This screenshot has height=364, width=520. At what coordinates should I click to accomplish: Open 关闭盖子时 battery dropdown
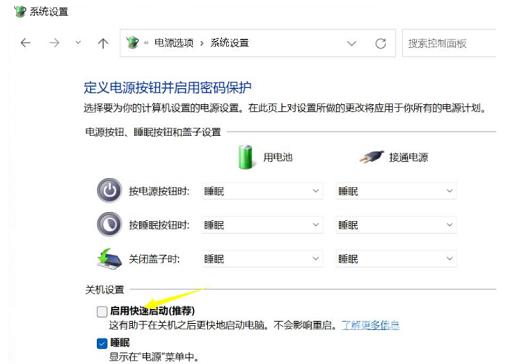[x=262, y=259]
